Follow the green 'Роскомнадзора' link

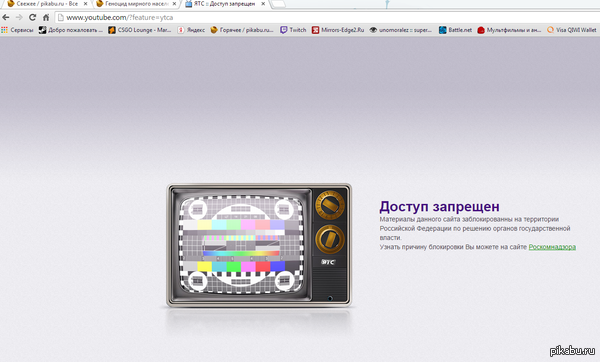552,247
